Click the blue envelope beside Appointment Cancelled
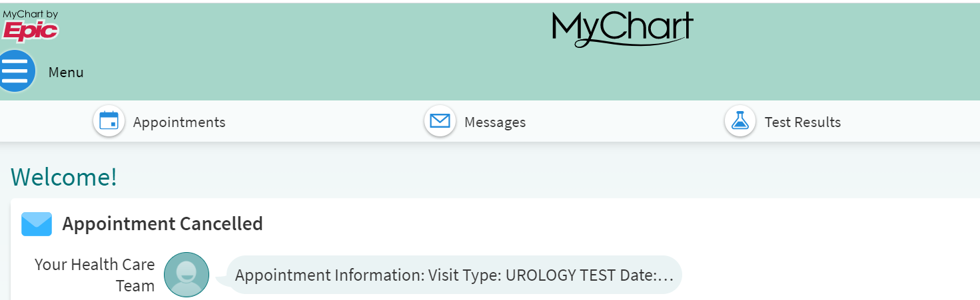Viewport: 980px width, 300px height. (37, 224)
